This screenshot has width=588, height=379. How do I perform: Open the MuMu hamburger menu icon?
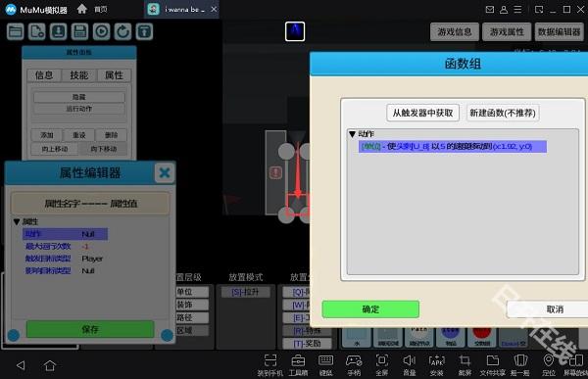tap(517, 10)
